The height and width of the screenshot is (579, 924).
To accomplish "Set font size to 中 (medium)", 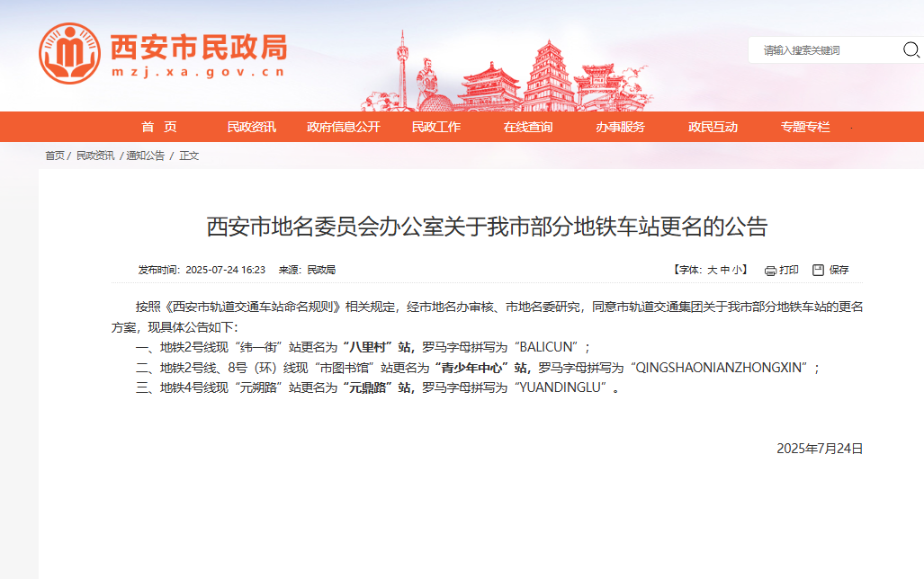I will [725, 270].
